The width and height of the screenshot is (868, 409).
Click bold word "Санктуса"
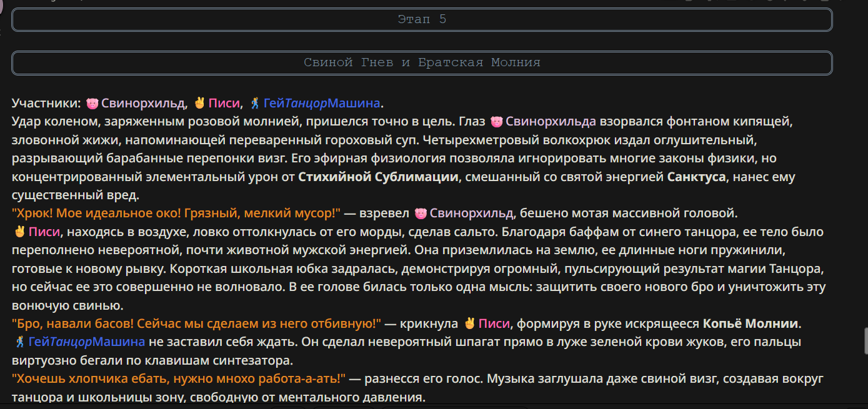pos(696,177)
